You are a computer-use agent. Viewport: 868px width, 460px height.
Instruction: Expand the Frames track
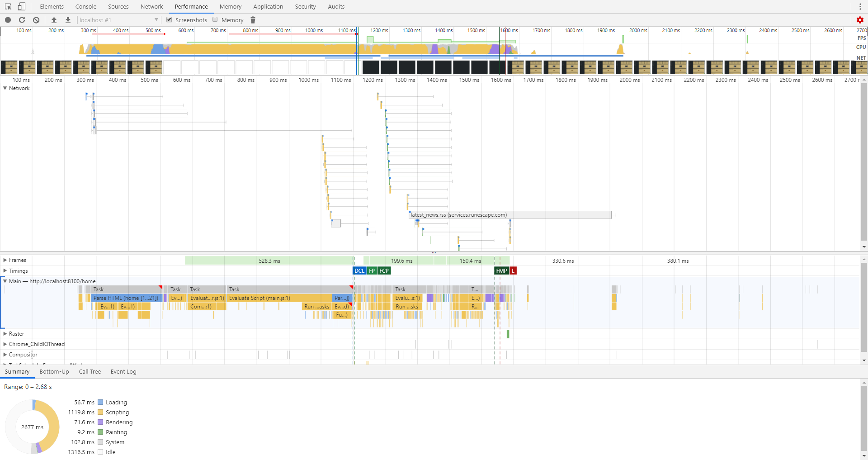5,260
